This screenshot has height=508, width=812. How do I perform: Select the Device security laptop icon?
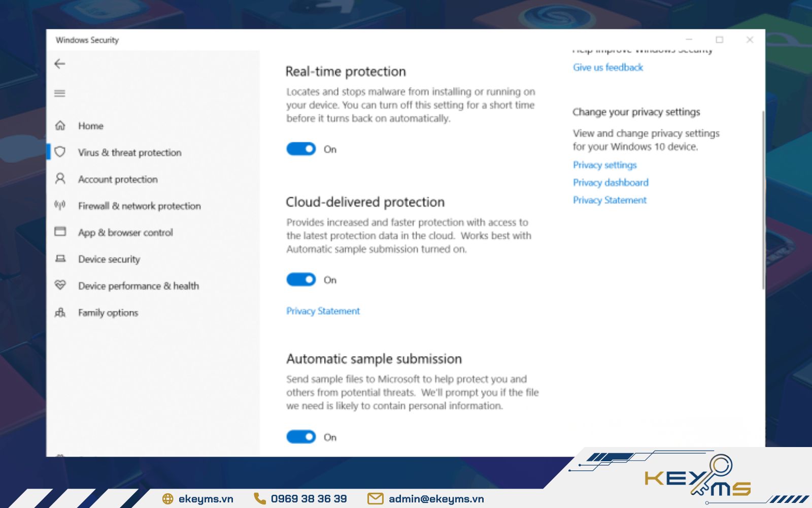(60, 259)
